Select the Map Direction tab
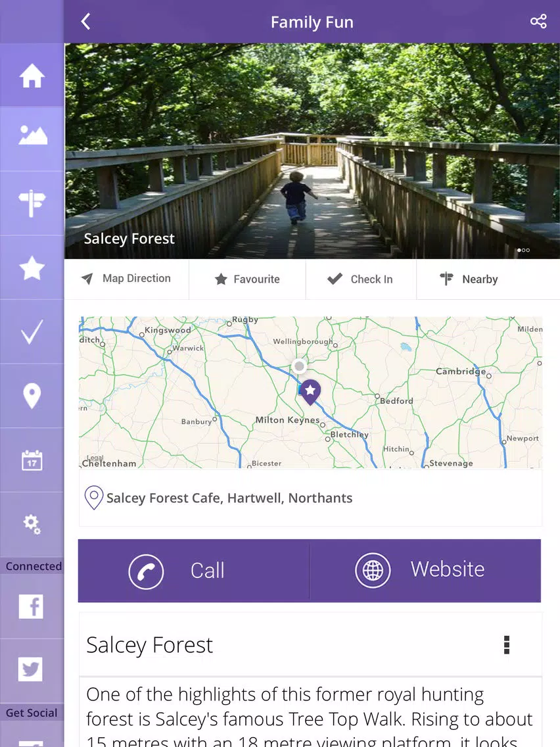The image size is (560, 747). click(x=127, y=279)
